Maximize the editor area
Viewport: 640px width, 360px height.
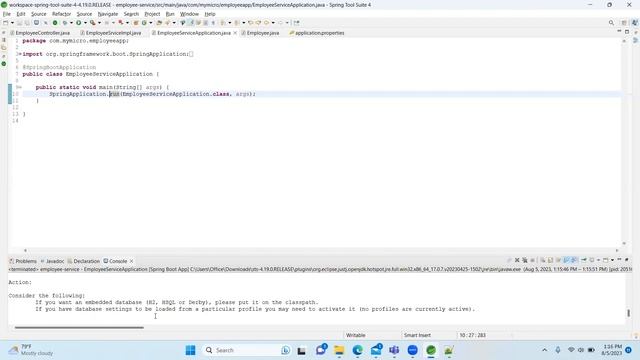pyautogui.click(x=627, y=31)
